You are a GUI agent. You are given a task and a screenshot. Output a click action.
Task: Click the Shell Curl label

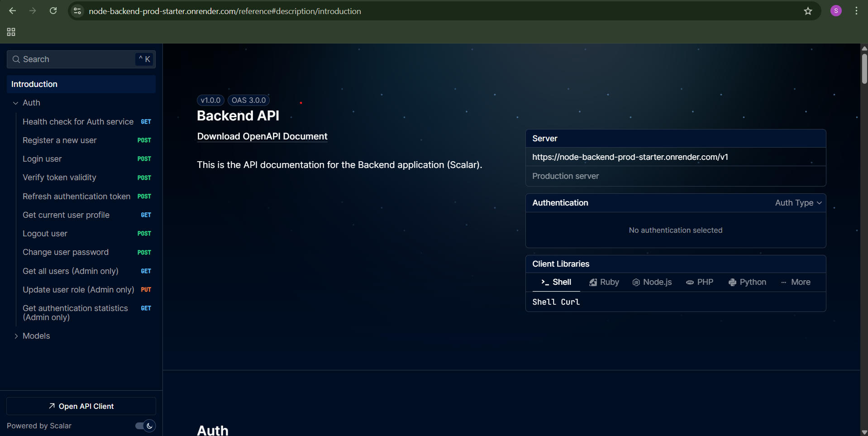[x=556, y=302]
